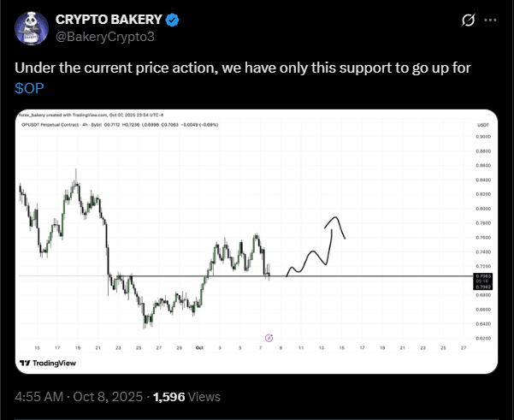View the 1,596 Views count
This screenshot has width=514, height=420.
[186, 396]
